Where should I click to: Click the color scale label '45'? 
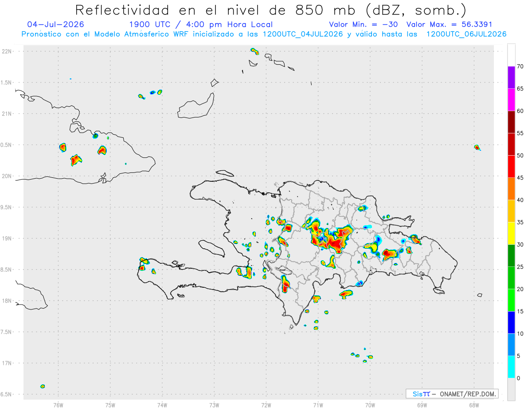[520, 177]
